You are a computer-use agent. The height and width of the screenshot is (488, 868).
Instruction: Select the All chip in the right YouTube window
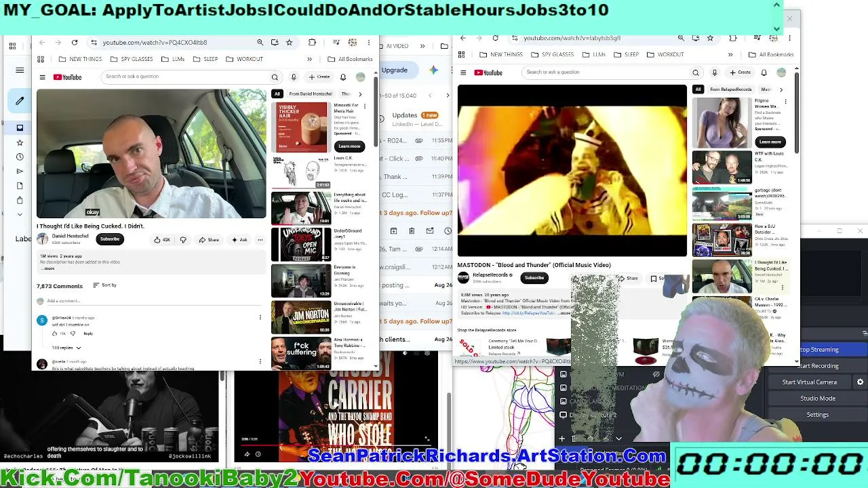(x=698, y=89)
